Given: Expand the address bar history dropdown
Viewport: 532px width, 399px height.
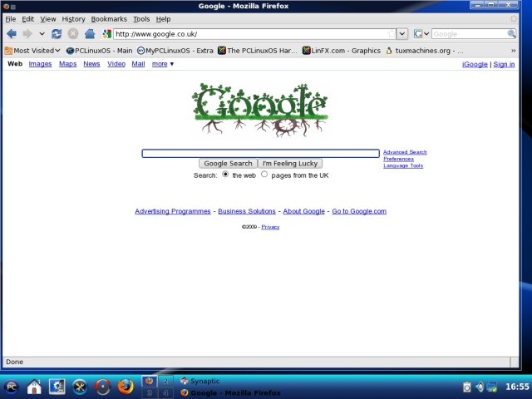Looking at the screenshot, I should click(402, 33).
